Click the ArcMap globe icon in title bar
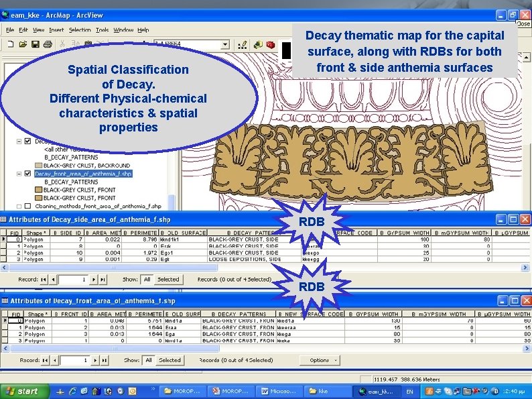 5,15
